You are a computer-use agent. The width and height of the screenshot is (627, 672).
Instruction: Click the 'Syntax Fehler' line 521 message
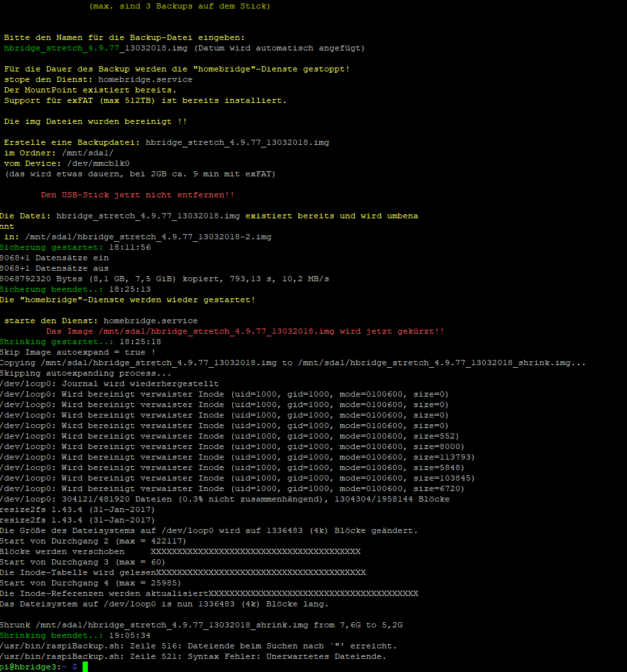pyautogui.click(x=193, y=656)
